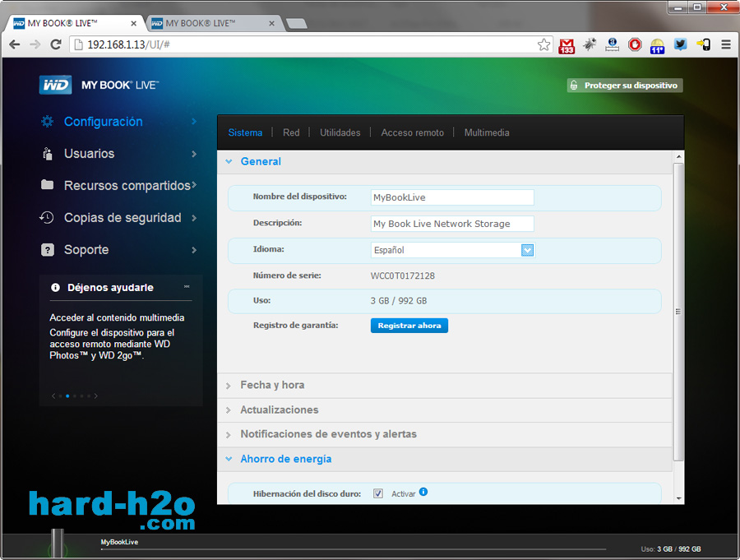Close the first MY BOOK LIVE tab

[x=133, y=23]
